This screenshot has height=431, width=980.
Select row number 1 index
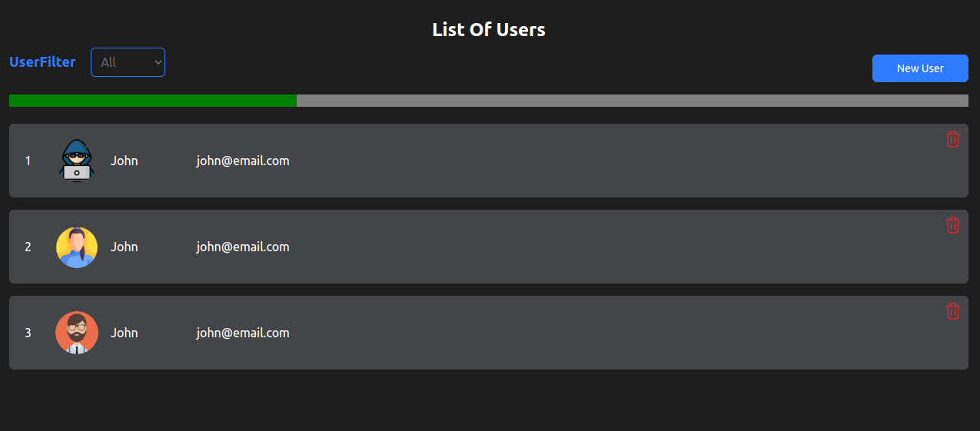(x=28, y=161)
